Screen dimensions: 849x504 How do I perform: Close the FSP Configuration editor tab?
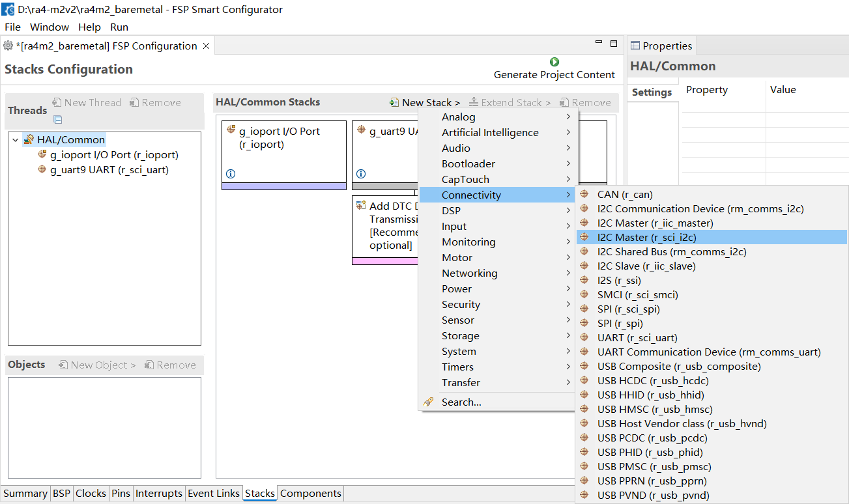click(206, 46)
